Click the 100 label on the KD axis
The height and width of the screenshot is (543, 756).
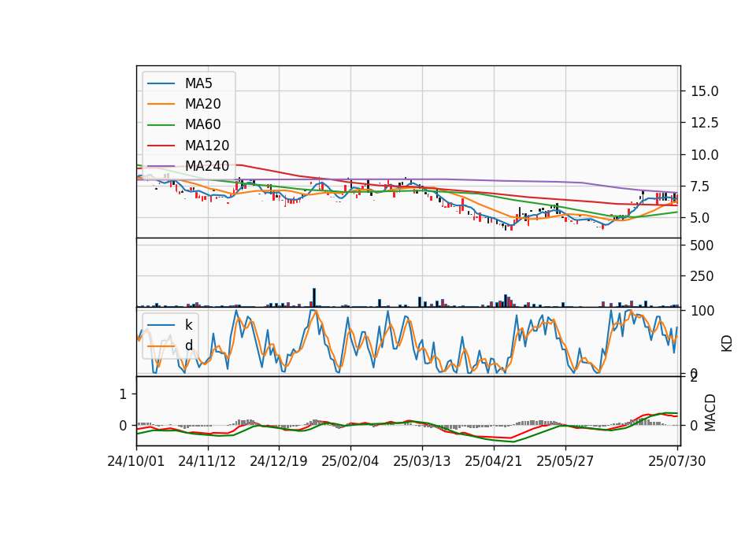pyautogui.click(x=702, y=311)
